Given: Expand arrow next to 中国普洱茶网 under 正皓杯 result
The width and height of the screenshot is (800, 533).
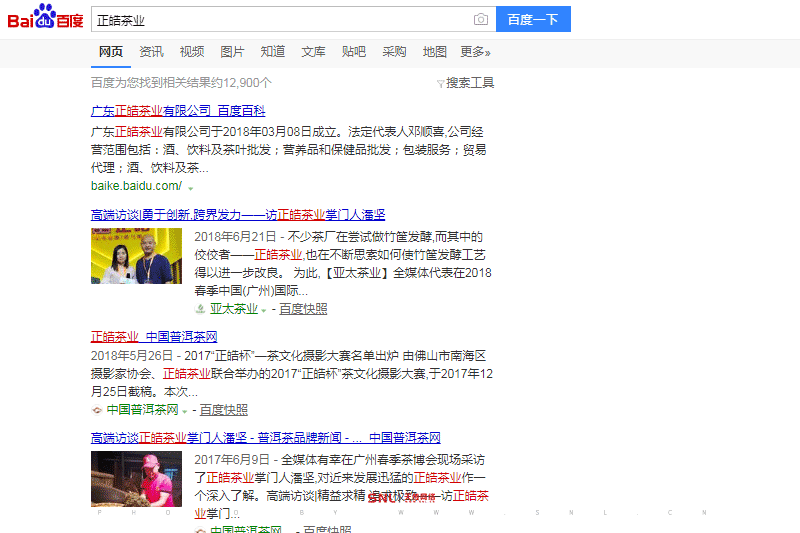Looking at the screenshot, I should click(185, 412).
